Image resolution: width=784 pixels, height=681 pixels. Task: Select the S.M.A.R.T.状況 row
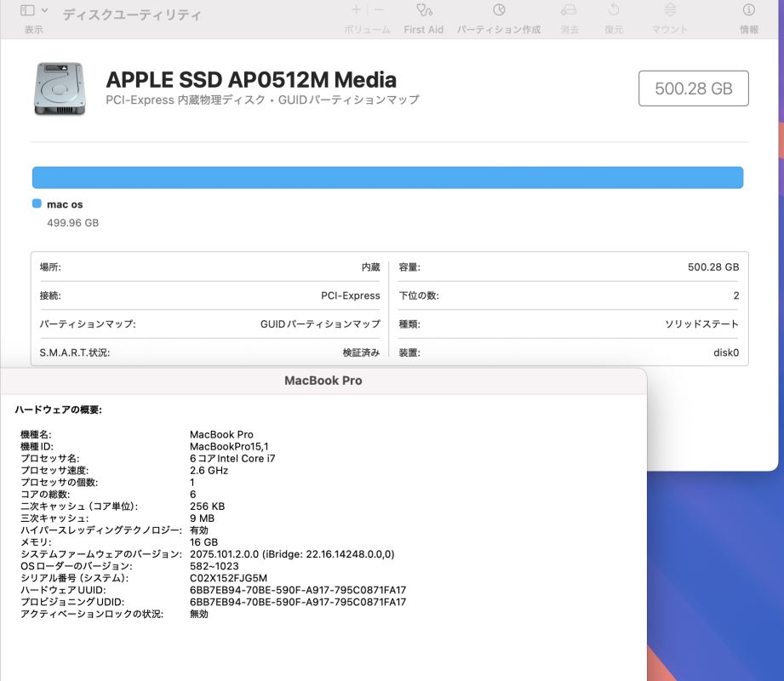[209, 352]
